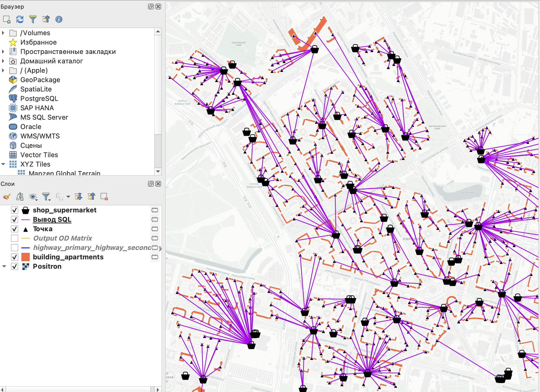Collapse the XYZ Tiles group
Viewport: 540px width, 392px height.
pyautogui.click(x=3, y=164)
